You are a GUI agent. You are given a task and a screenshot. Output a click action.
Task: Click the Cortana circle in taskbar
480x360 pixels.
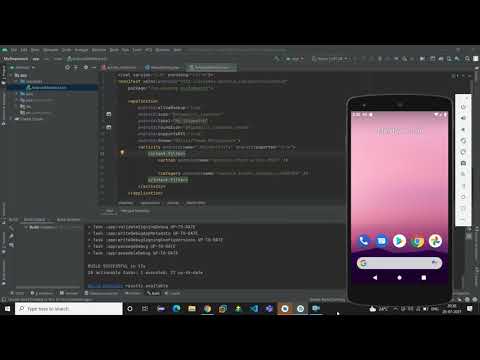click(130, 309)
